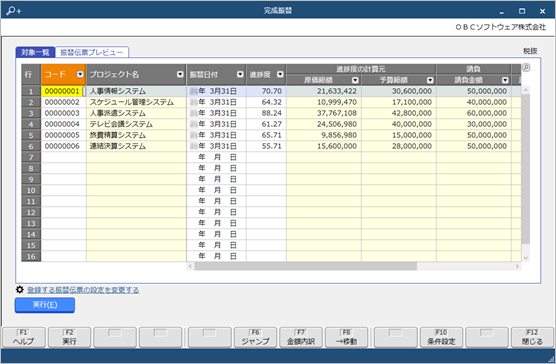Image resolution: width=556 pixels, height=364 pixels.
Task: Click budget total 30,600,000
Action: (412, 91)
